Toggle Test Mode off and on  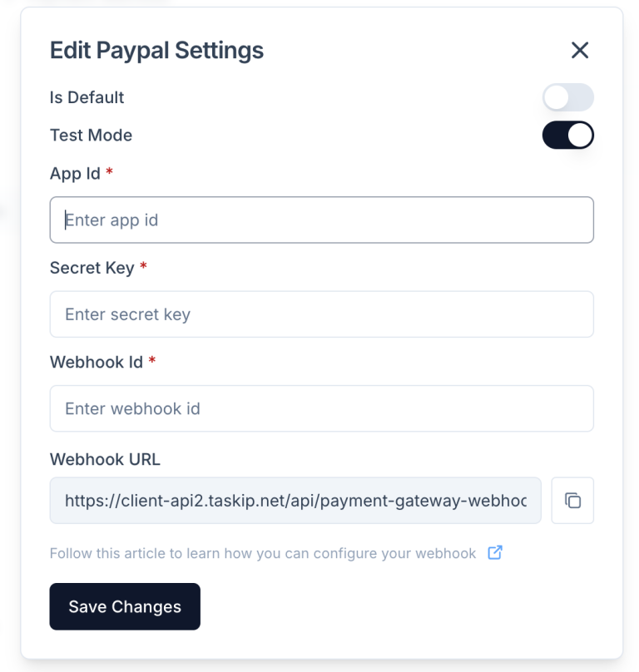click(567, 135)
